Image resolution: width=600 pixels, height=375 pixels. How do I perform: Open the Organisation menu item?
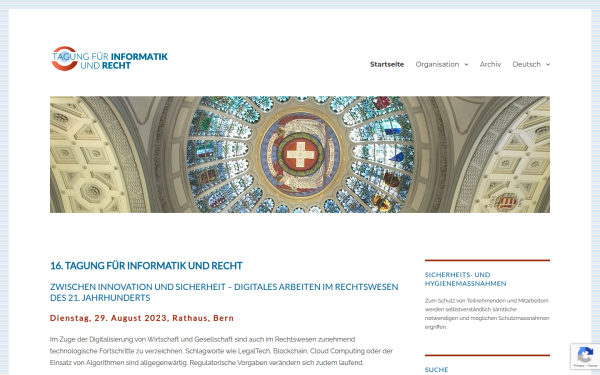(437, 64)
